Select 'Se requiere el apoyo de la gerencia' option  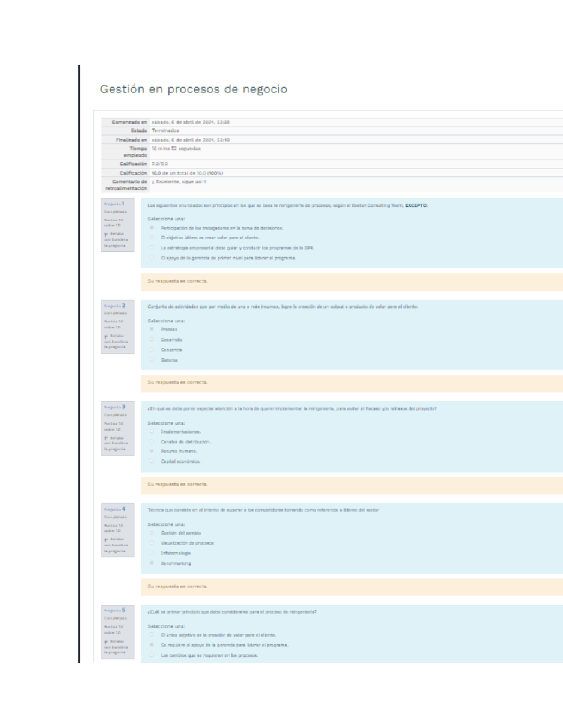pos(152,645)
